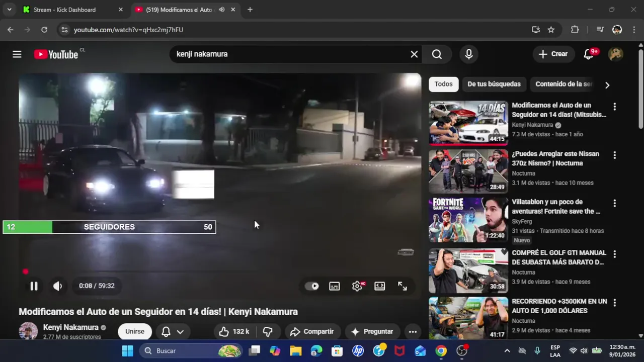Open Windows Start menu
The image size is (644, 362).
coord(127,351)
